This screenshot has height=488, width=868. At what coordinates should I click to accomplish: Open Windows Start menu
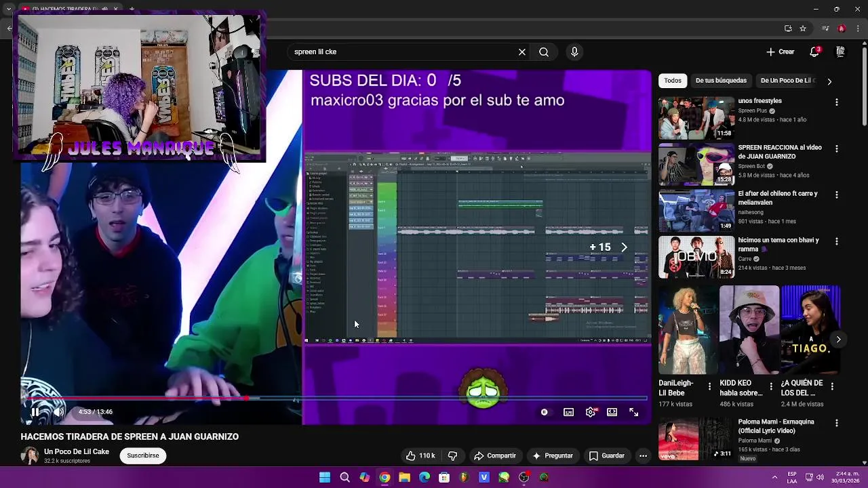click(325, 477)
